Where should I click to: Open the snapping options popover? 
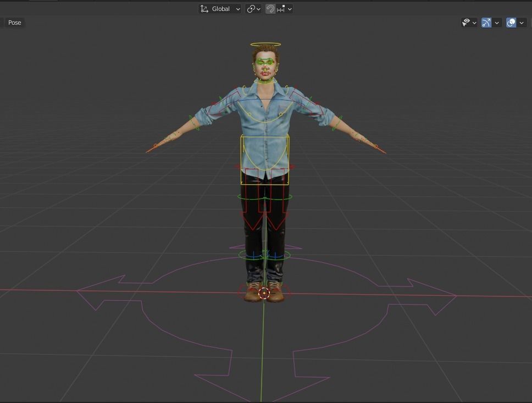tap(284, 9)
